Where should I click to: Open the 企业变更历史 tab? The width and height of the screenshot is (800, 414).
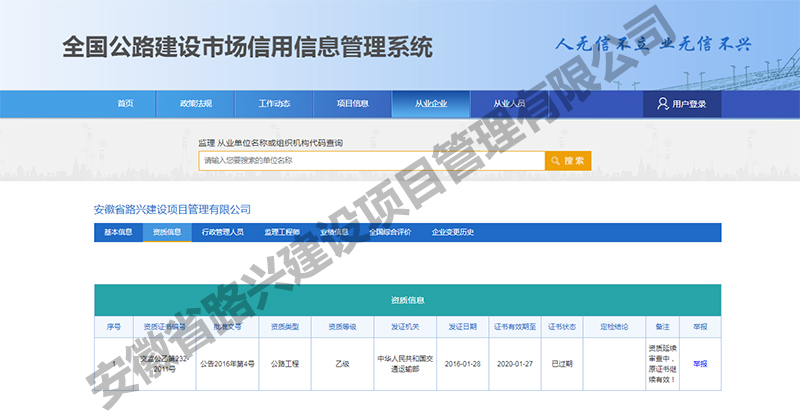pyautogui.click(x=452, y=232)
